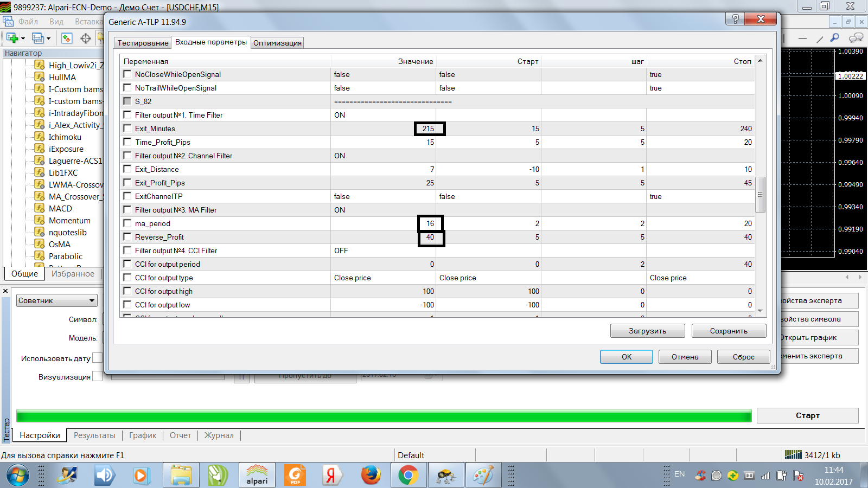Check the NoTrailWhileOpenSignal checkbox
The image size is (868, 488).
tap(127, 88)
